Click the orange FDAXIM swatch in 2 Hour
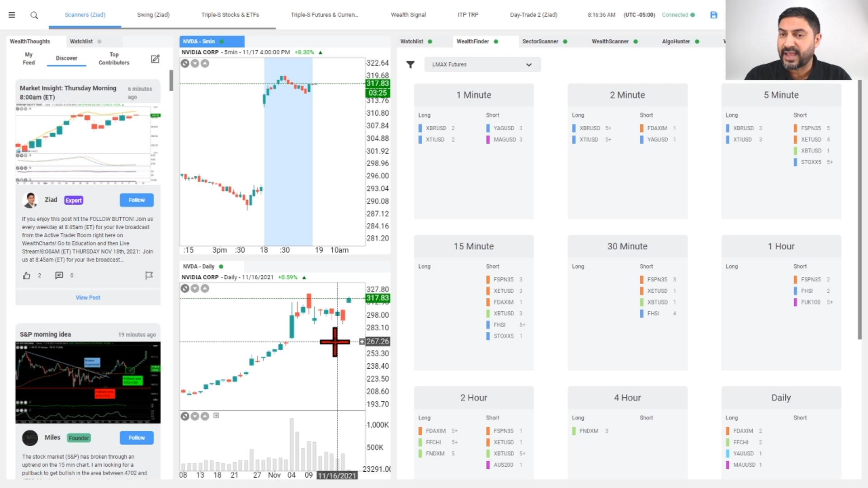 pos(420,431)
